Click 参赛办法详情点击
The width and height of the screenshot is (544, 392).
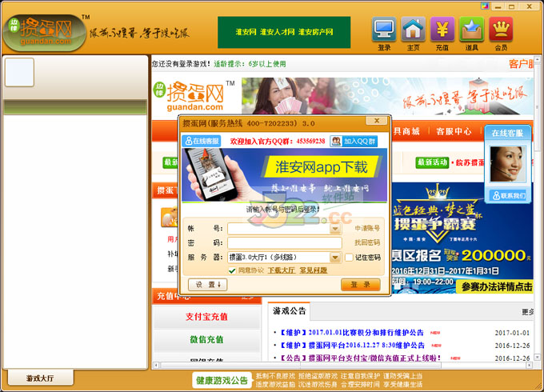[496, 286]
